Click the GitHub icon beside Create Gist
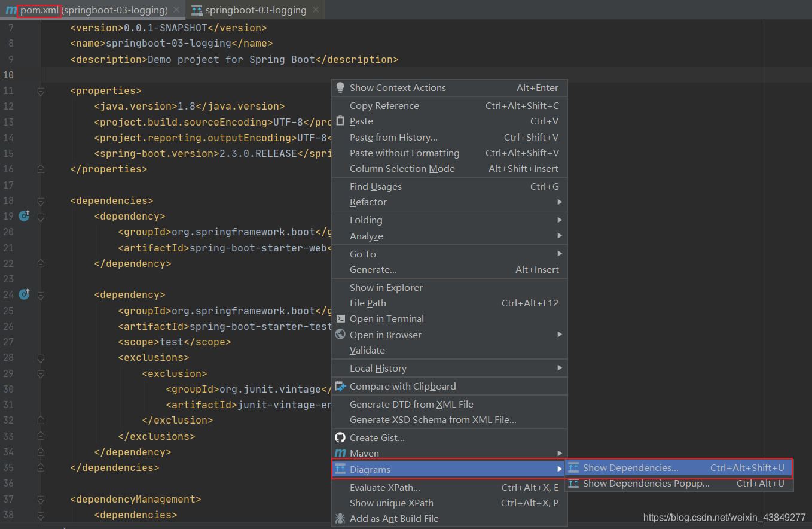This screenshot has height=529, width=812. click(x=340, y=438)
